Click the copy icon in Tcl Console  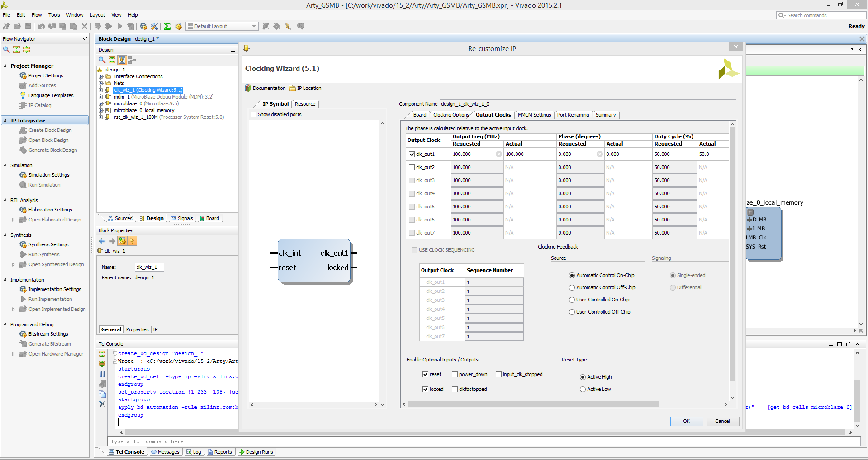click(102, 394)
